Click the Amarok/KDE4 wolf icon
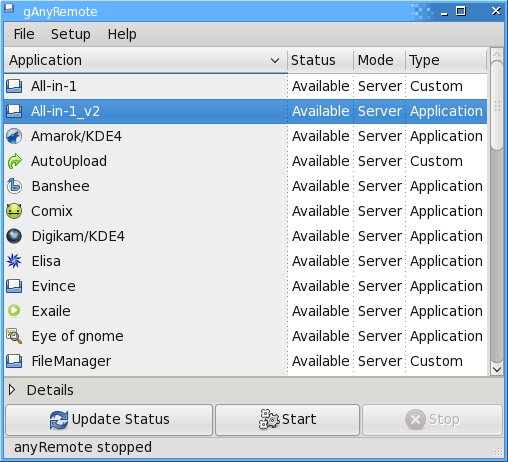The height and width of the screenshot is (462, 508). pos(14,136)
